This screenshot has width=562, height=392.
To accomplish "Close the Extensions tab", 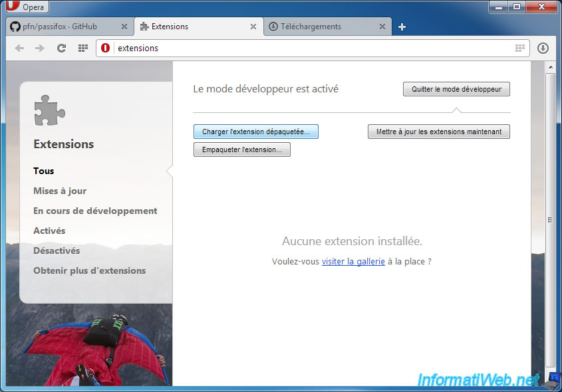I will point(253,27).
